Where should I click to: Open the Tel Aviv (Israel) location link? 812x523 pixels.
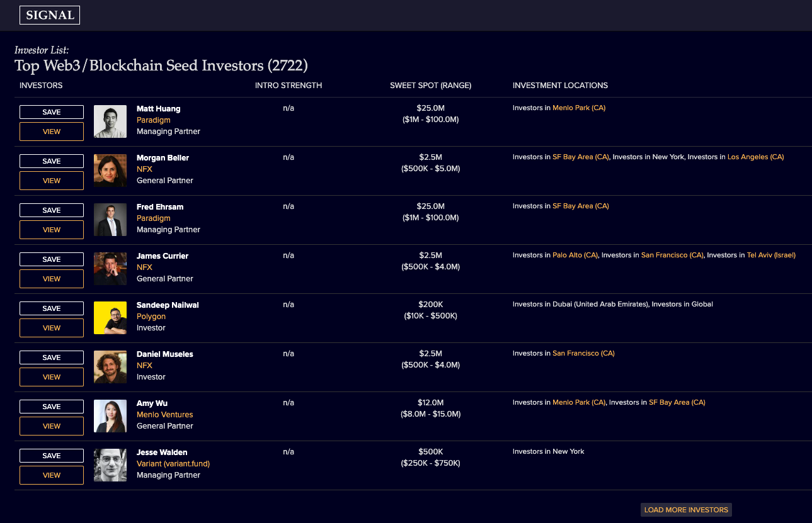(771, 256)
